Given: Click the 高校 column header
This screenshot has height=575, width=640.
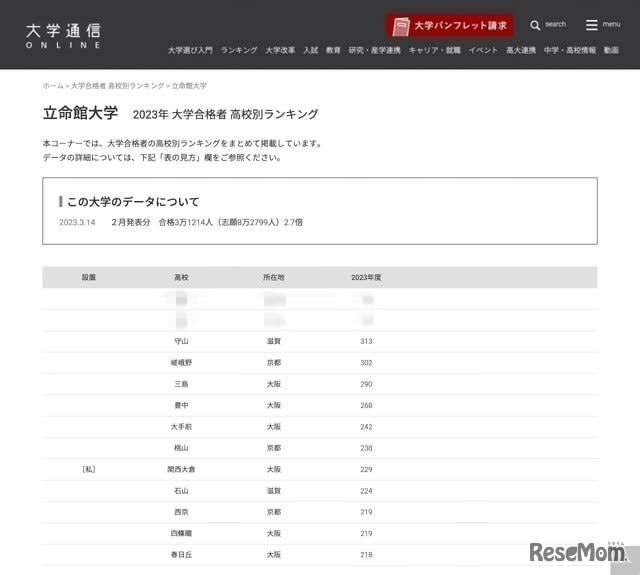Looking at the screenshot, I should tap(181, 278).
